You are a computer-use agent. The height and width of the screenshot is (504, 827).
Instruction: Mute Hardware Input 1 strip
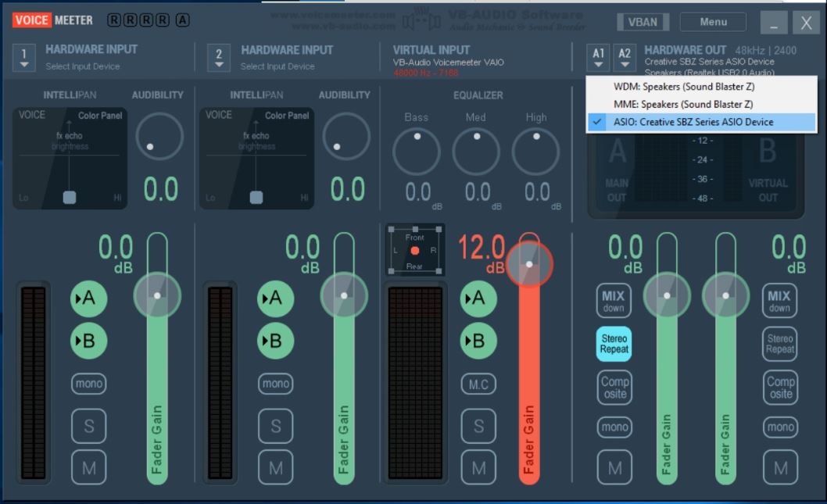(88, 467)
